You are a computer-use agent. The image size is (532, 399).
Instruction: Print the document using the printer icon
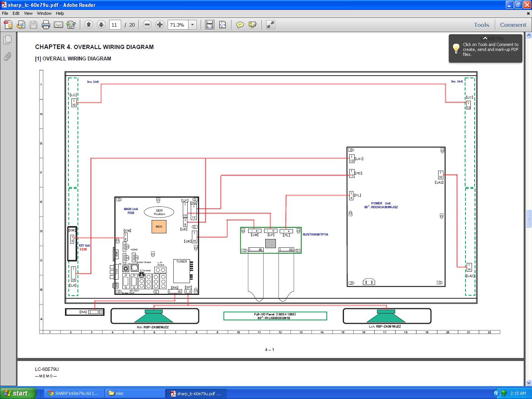[46, 25]
